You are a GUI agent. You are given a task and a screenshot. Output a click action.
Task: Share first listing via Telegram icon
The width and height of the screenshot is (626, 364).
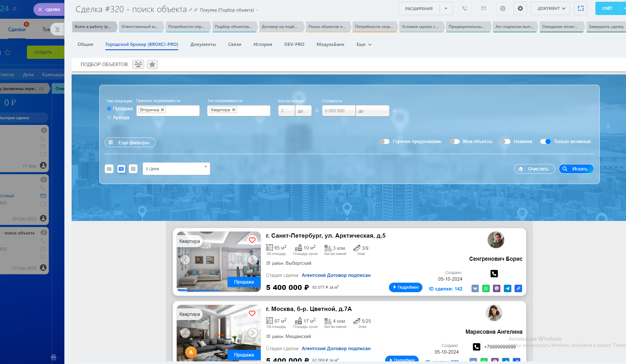tap(507, 288)
